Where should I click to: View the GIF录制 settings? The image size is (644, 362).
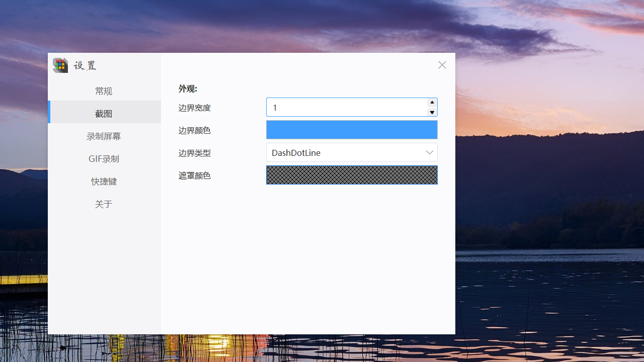(104, 158)
